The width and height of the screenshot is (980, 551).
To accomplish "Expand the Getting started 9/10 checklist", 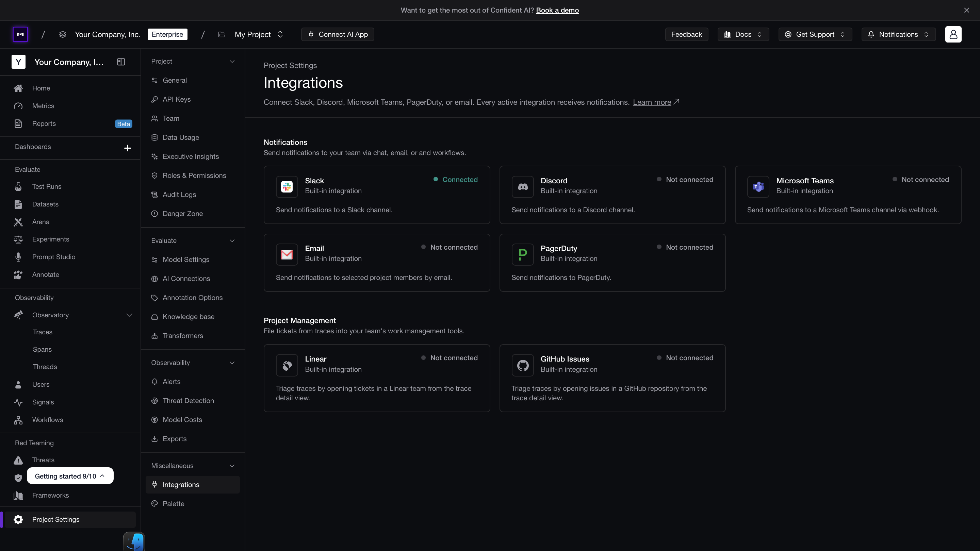I will pyautogui.click(x=70, y=476).
